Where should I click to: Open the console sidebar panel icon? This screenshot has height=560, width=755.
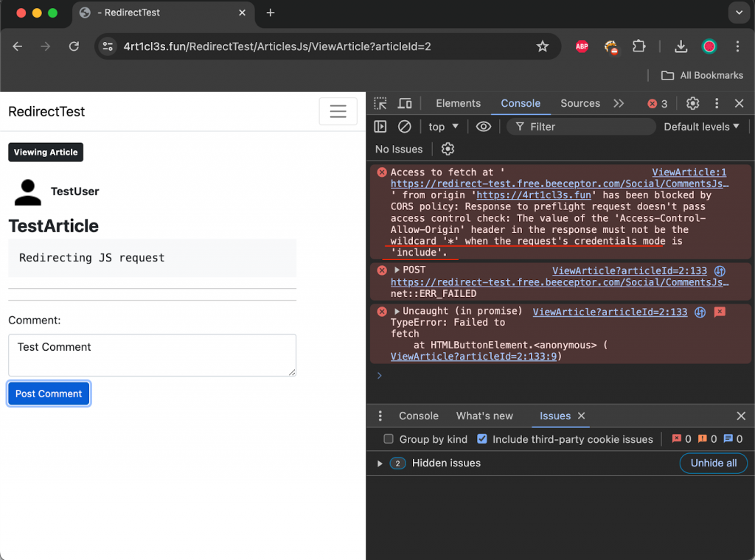coord(380,126)
